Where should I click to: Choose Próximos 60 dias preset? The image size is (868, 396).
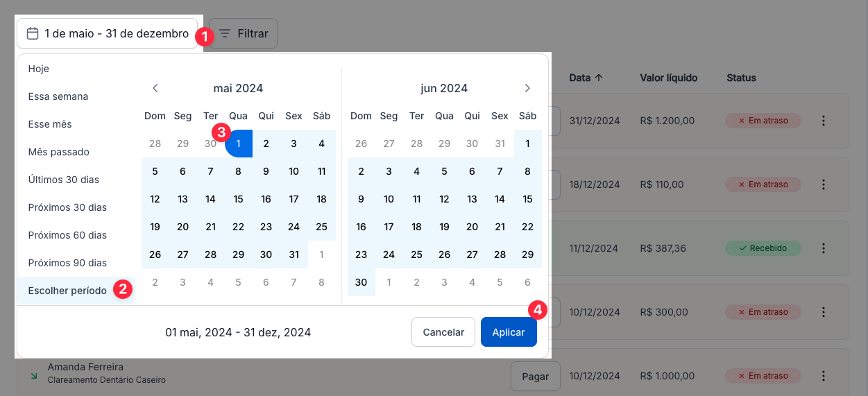click(67, 235)
